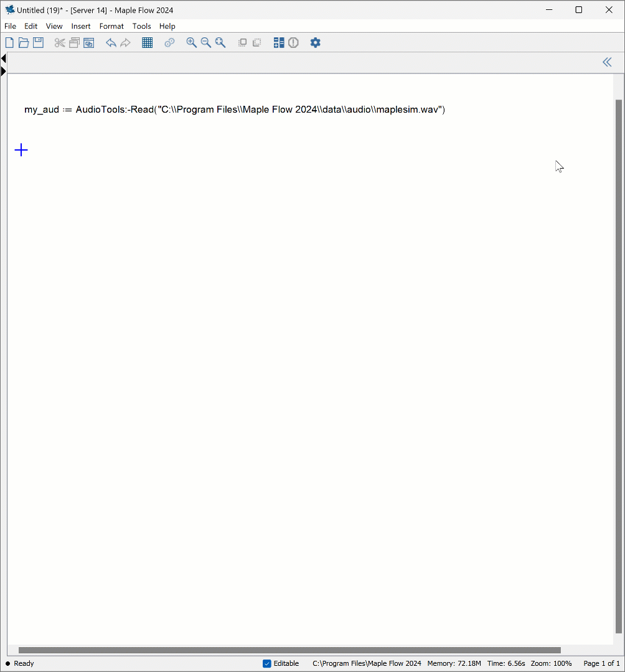Toggle the grid display icon
Image resolution: width=625 pixels, height=672 pixels.
click(x=148, y=43)
